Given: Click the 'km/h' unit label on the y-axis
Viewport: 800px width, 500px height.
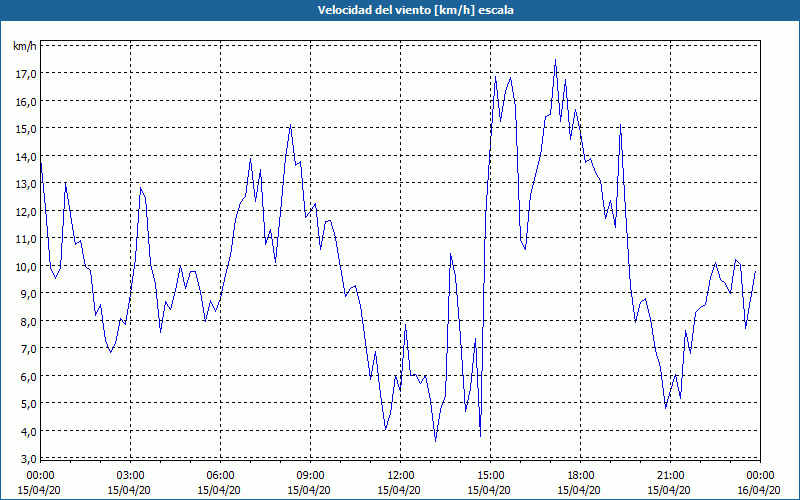Looking at the screenshot, I should [x=25, y=46].
